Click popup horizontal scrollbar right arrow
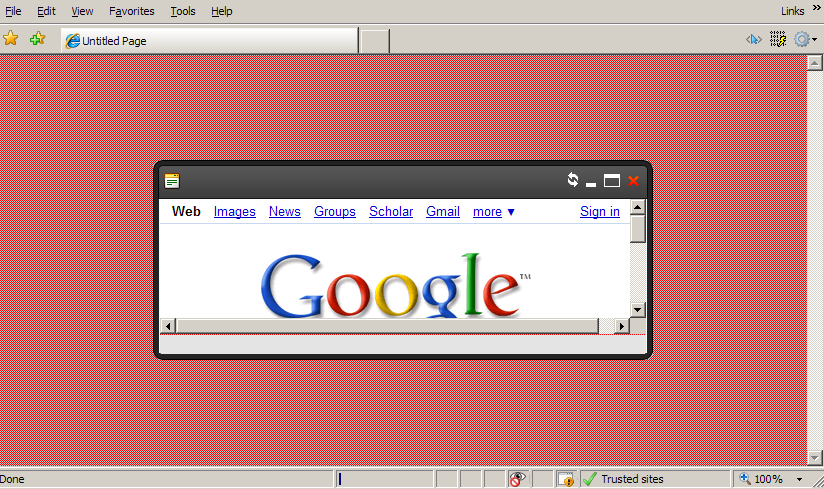The height and width of the screenshot is (489, 824). tap(622, 326)
